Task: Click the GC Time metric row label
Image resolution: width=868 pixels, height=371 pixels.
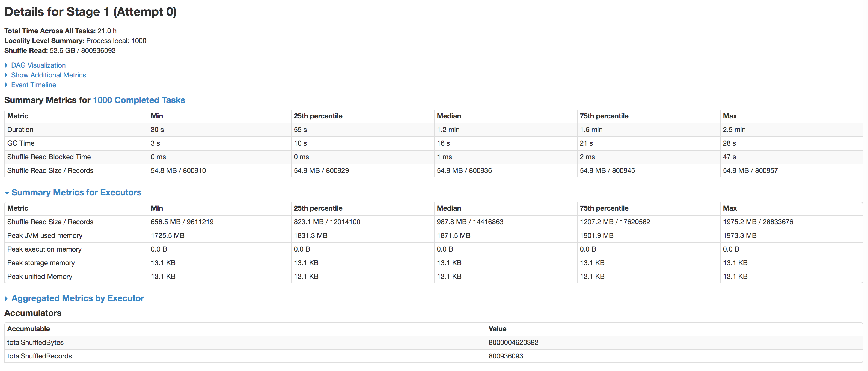Action: 21,143
